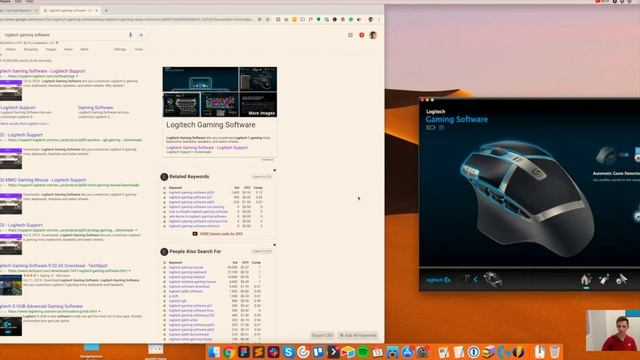Open 'Logitech Gaming Software - Logitech Support' result

[42, 71]
